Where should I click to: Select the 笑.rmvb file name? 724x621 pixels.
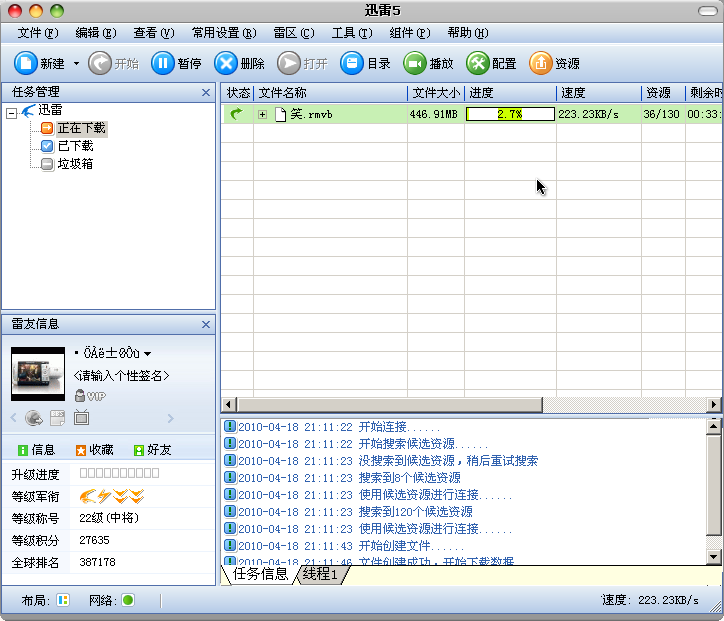(311, 114)
